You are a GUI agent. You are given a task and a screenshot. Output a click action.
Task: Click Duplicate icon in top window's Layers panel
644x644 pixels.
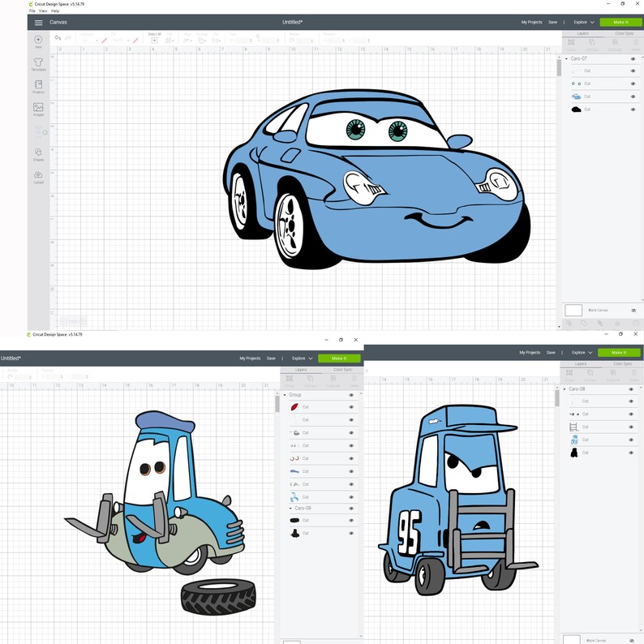[x=615, y=42]
